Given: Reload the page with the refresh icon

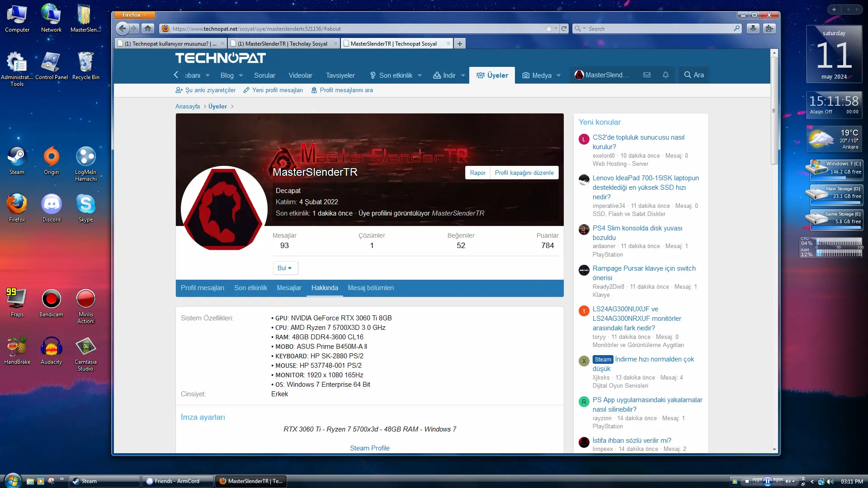Looking at the screenshot, I should (x=564, y=28).
